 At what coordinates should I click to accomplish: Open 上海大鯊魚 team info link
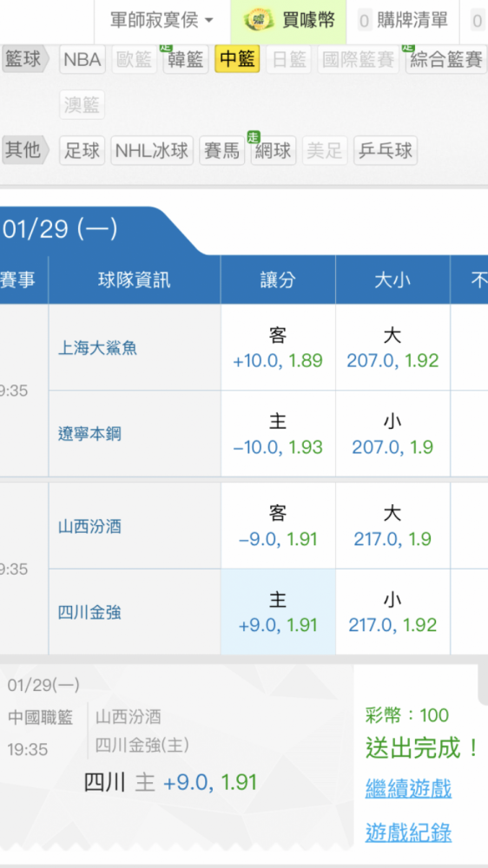point(97,348)
